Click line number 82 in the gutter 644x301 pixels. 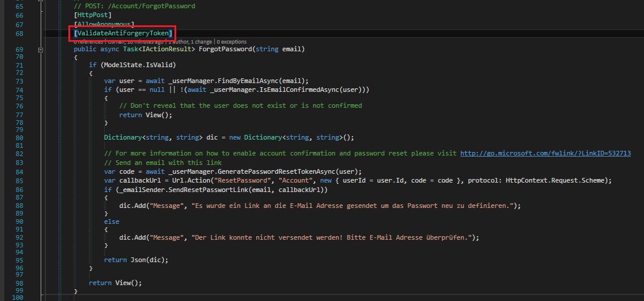(x=19, y=154)
